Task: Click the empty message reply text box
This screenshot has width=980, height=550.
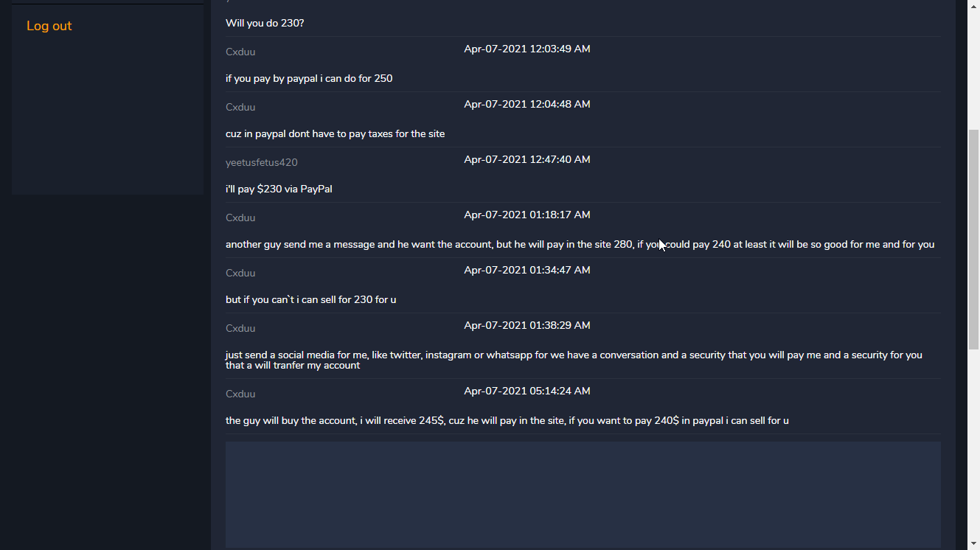Action: coord(583,494)
